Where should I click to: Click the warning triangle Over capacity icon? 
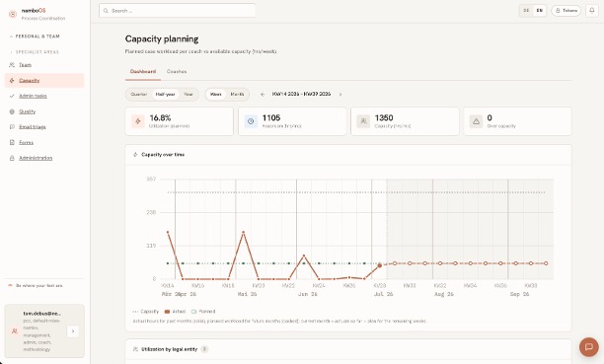coord(476,121)
